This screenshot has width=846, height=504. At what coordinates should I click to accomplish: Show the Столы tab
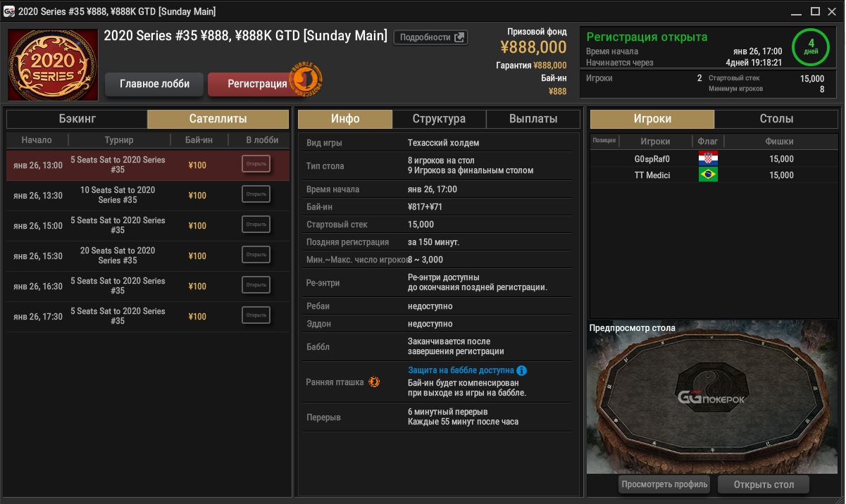tap(776, 119)
